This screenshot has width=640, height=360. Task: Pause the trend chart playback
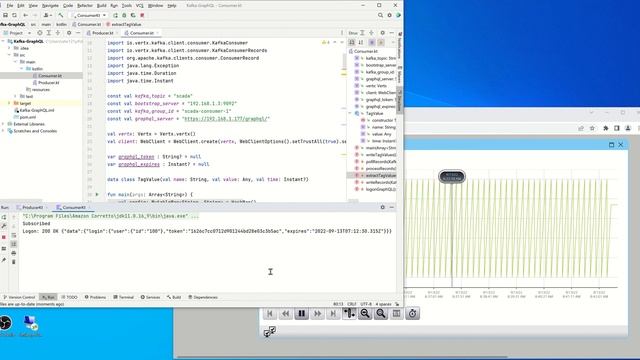pos(302,313)
